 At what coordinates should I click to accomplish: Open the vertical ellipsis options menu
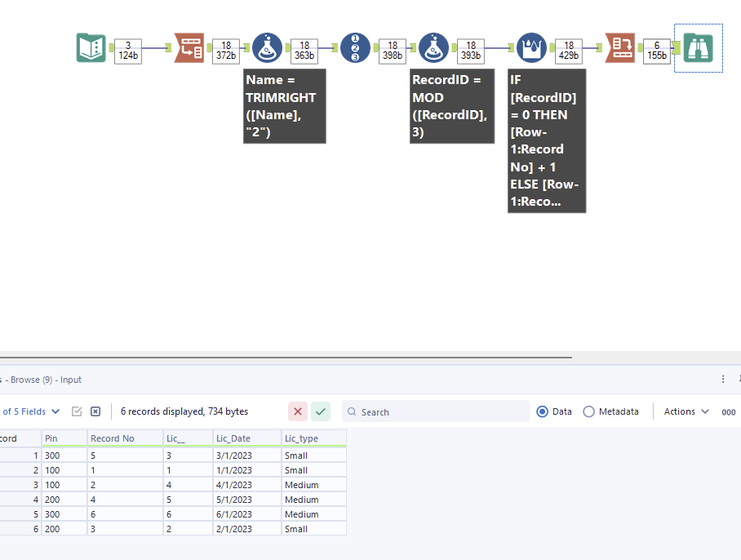722,379
